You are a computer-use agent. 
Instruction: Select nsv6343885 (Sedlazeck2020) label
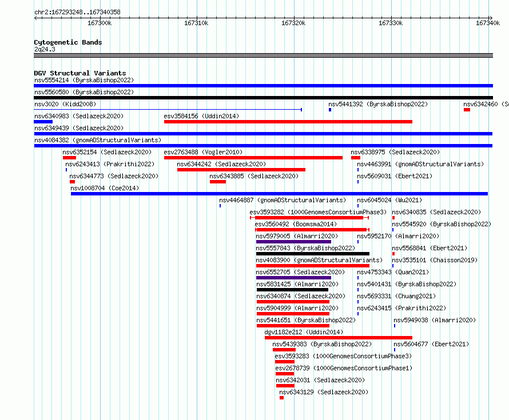click(254, 176)
